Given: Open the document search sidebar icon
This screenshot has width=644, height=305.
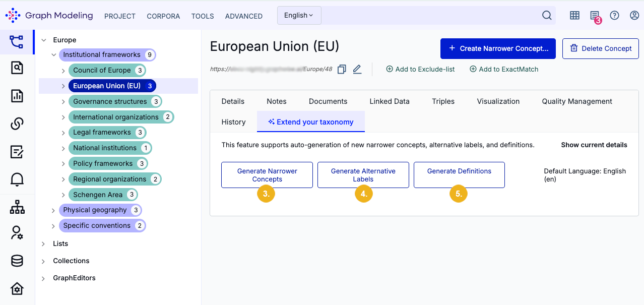Looking at the screenshot, I should (17, 68).
